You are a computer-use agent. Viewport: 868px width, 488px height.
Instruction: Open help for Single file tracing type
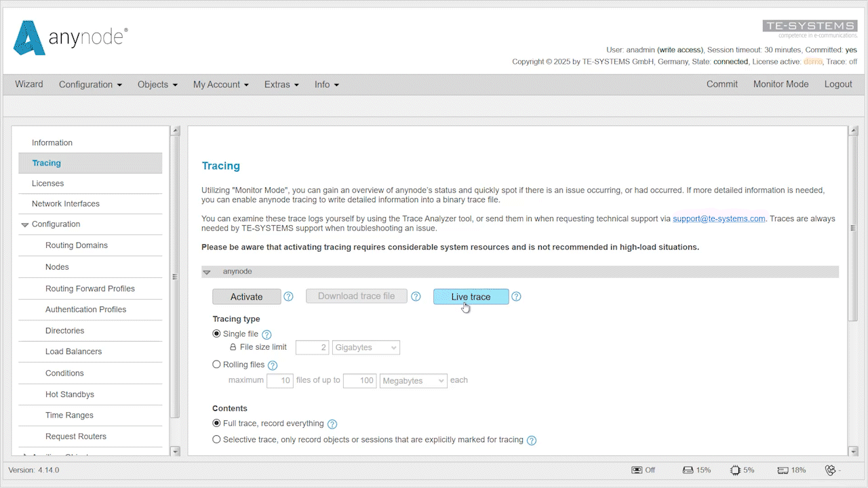267,334
